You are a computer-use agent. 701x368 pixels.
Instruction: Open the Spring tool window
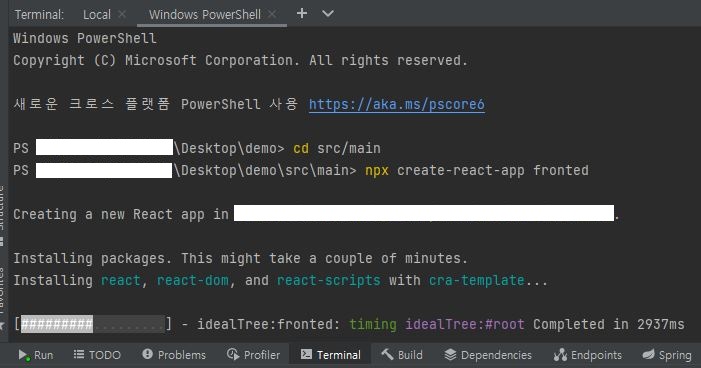pyautogui.click(x=667, y=355)
